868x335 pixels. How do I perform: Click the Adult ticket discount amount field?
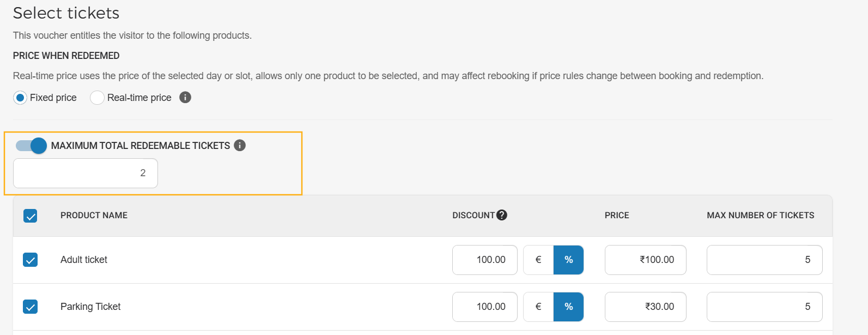coord(485,260)
